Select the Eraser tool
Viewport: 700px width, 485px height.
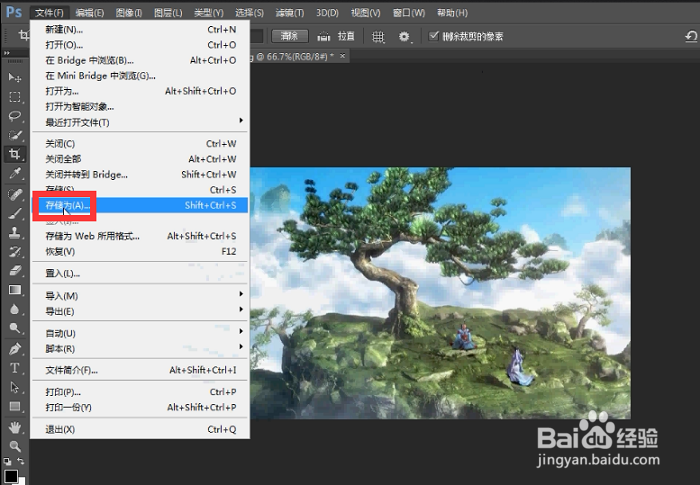(x=15, y=271)
